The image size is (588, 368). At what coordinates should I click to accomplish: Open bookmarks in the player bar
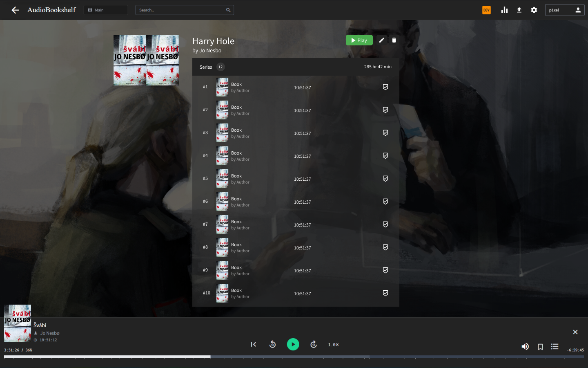540,347
